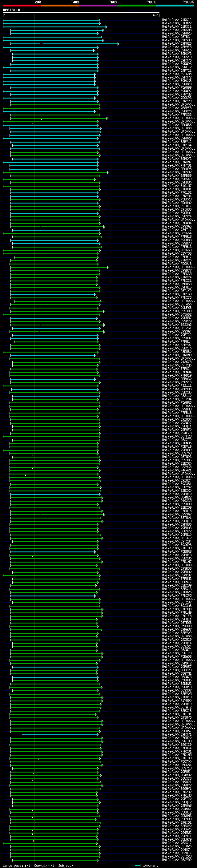
Task: Open hit UniRef100_Q9FQE3
Action: coord(177,43)
